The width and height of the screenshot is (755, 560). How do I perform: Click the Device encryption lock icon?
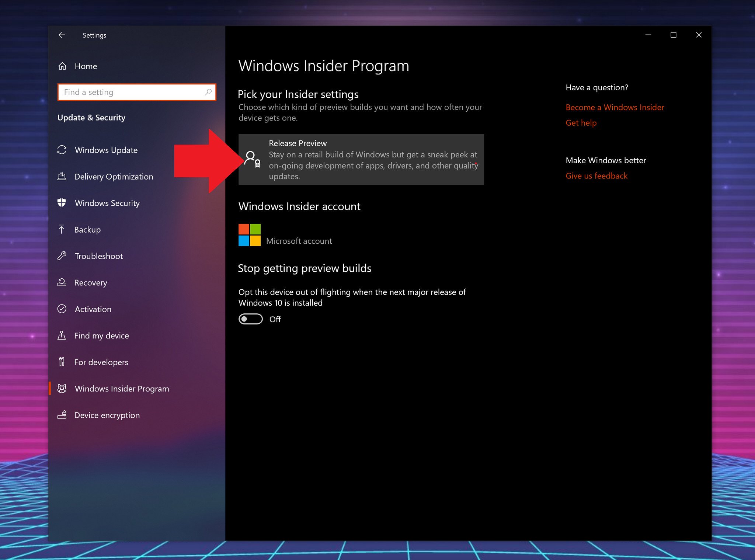coord(62,415)
